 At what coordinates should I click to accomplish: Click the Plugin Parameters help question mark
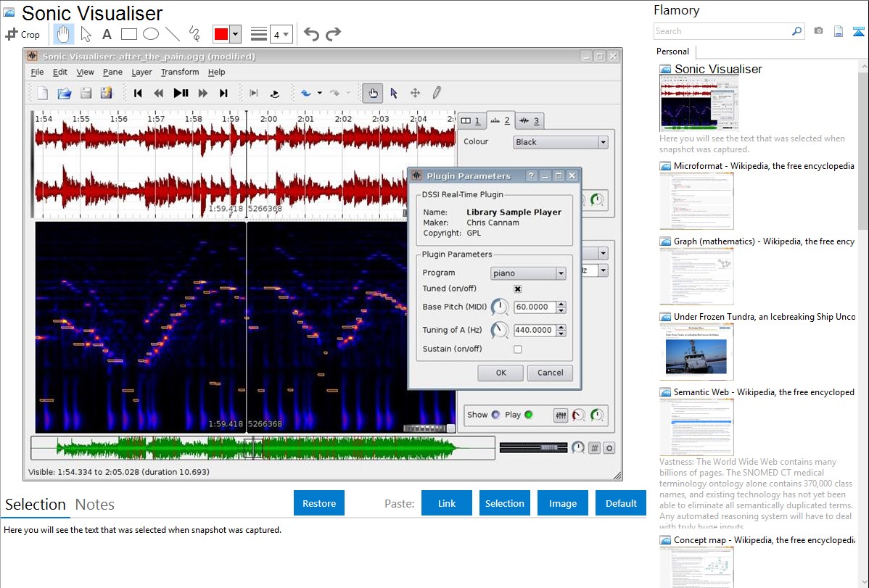531,175
